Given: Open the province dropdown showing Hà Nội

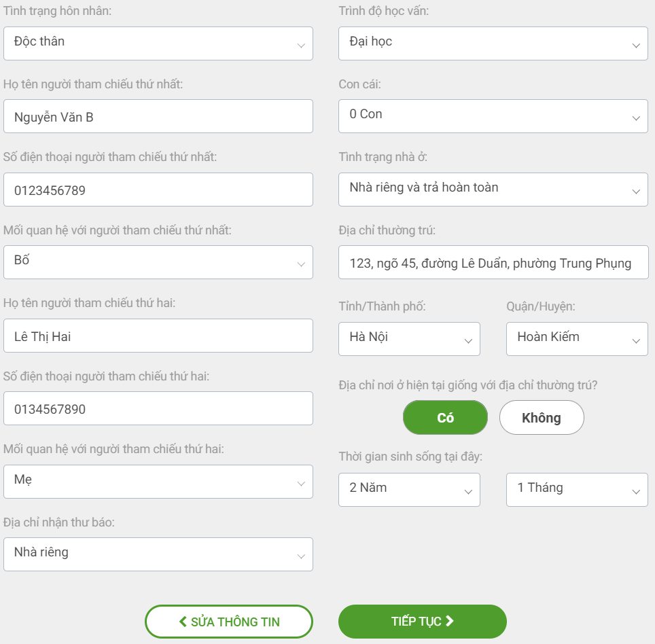Looking at the screenshot, I should 409,339.
